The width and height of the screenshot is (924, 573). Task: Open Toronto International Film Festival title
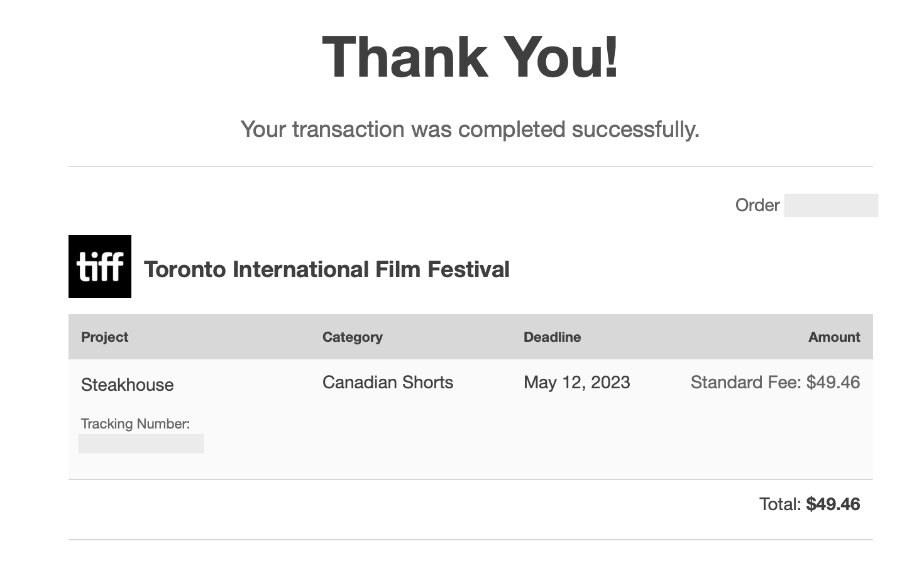coord(327,270)
